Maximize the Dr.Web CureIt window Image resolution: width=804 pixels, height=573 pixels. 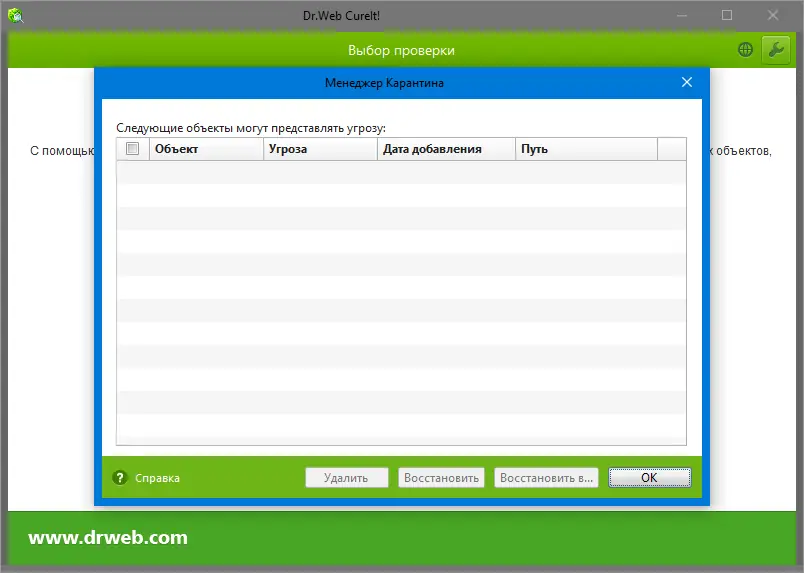point(727,15)
